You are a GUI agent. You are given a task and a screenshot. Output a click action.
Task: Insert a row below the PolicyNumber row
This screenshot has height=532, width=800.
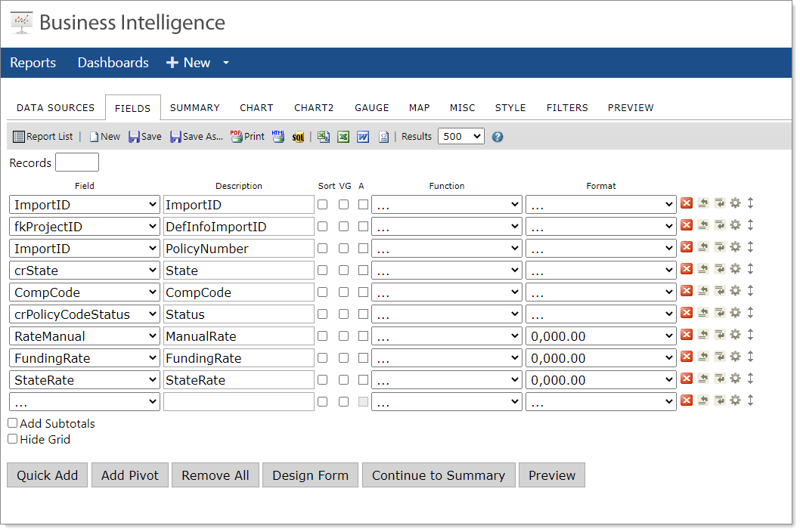[x=719, y=247]
